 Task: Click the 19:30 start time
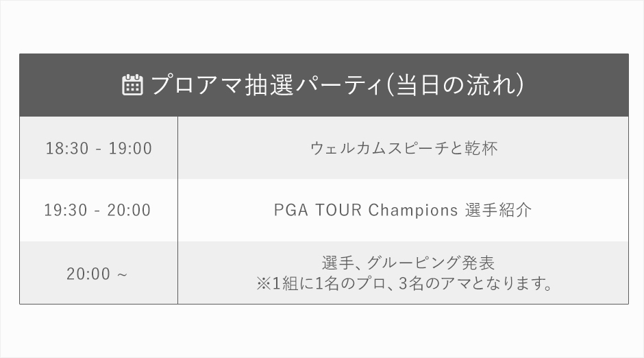pyautogui.click(x=66, y=210)
